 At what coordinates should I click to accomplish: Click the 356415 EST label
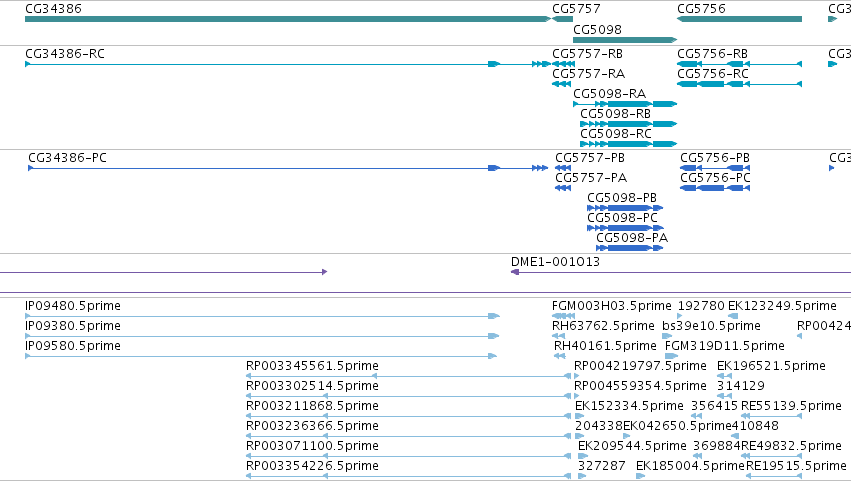714,407
